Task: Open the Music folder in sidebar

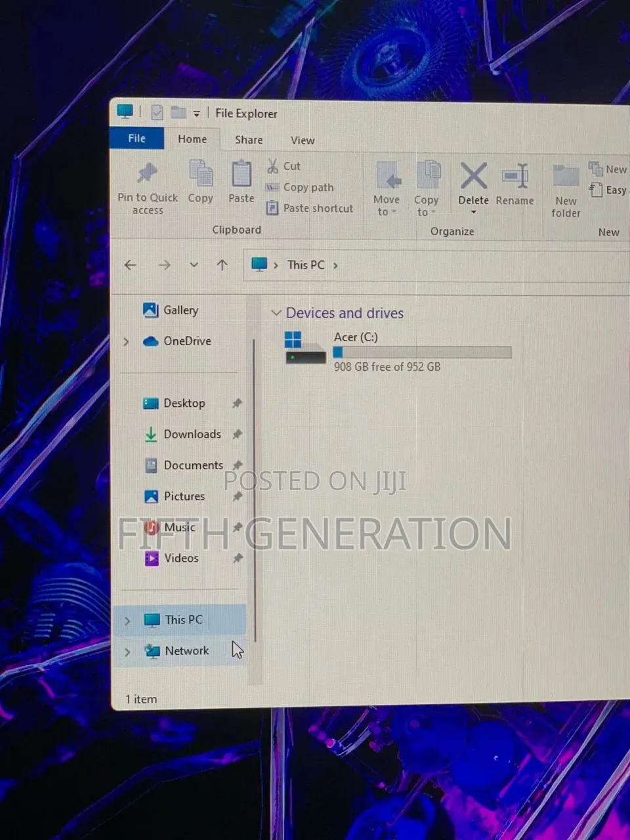Action: tap(170, 527)
